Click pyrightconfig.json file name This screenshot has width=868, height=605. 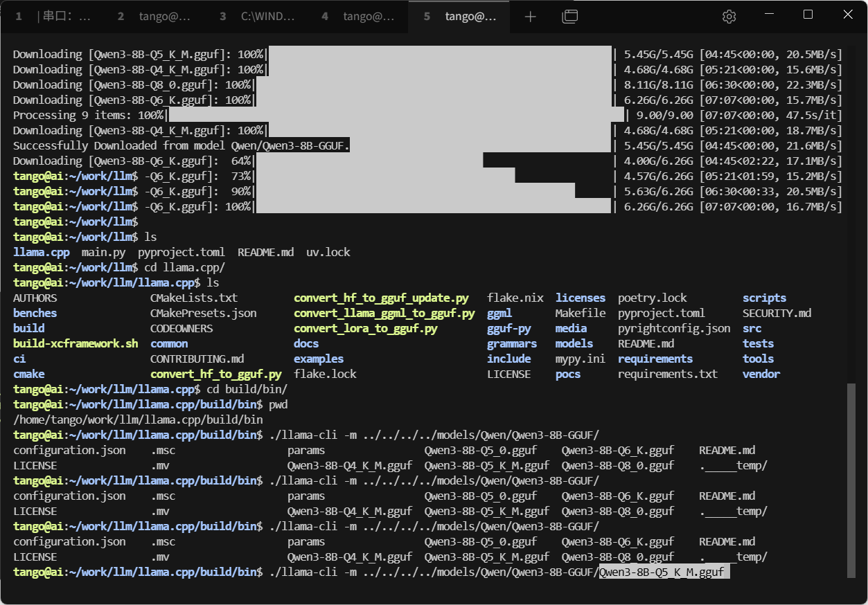(674, 328)
